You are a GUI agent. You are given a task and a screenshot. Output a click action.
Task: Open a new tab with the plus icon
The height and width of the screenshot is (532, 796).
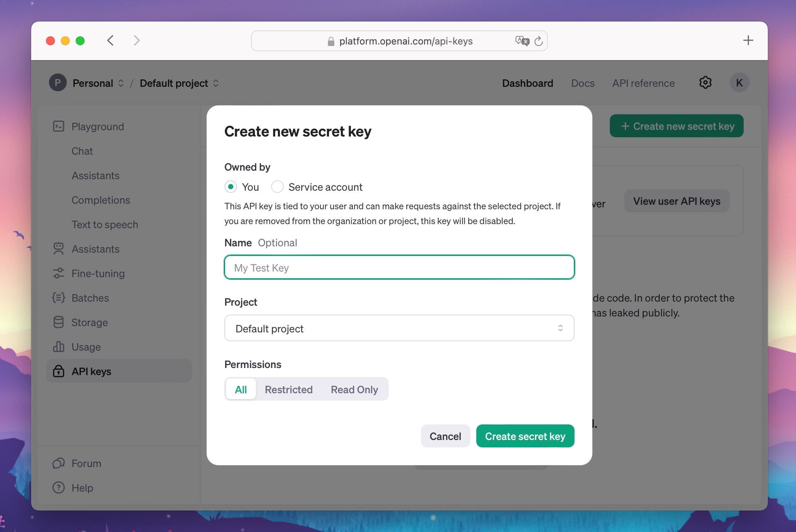point(748,40)
